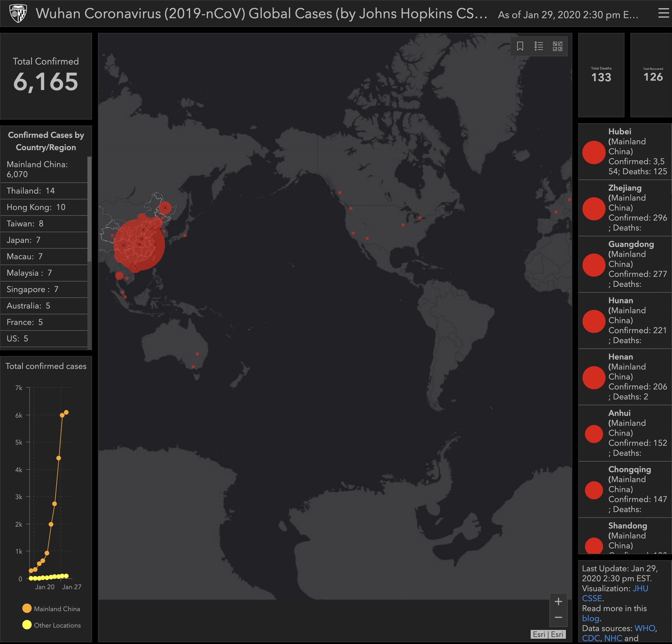Click the Total Confirmed 6,165 panel

pos(46,76)
